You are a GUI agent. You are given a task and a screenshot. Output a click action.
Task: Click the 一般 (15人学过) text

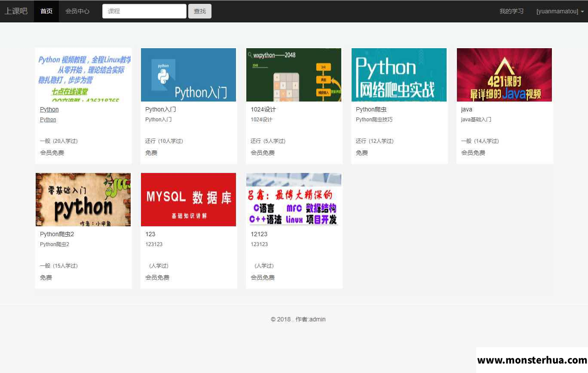click(x=59, y=266)
